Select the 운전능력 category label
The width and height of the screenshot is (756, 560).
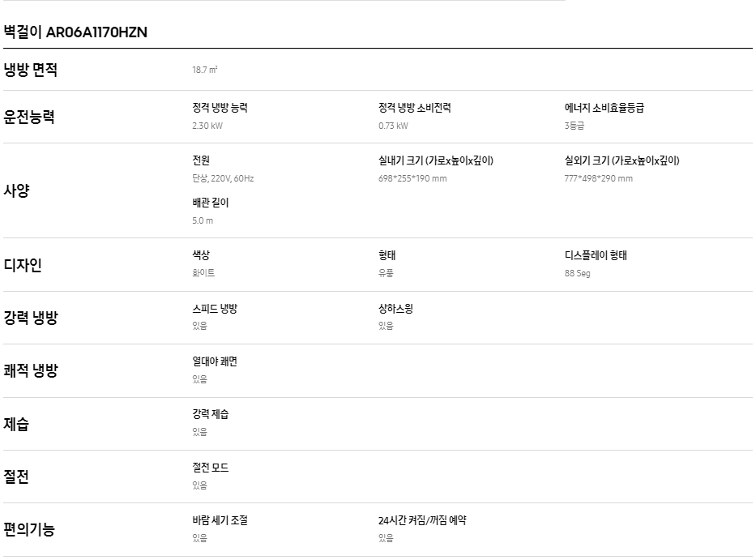[x=29, y=117]
